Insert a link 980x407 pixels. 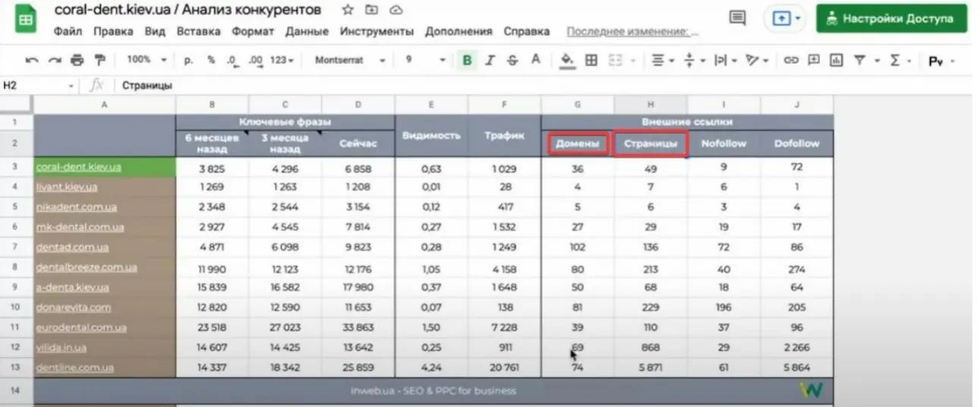[791, 60]
